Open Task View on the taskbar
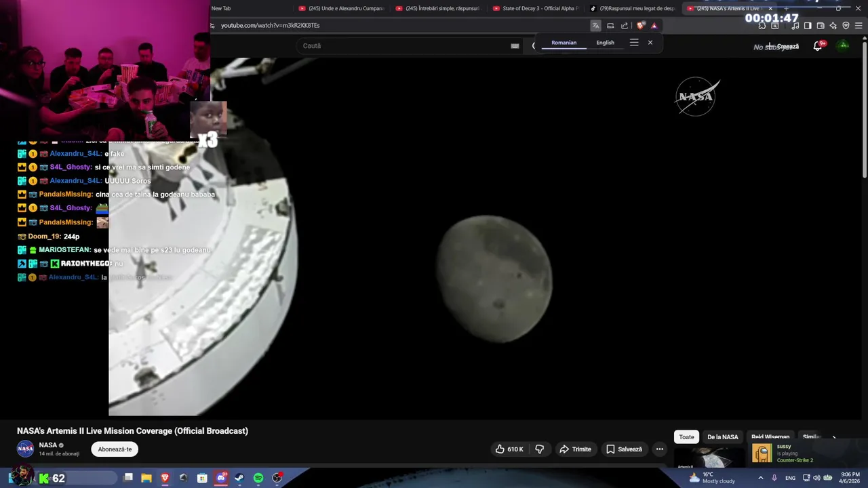Screen dimensions: 868x488 (128, 478)
